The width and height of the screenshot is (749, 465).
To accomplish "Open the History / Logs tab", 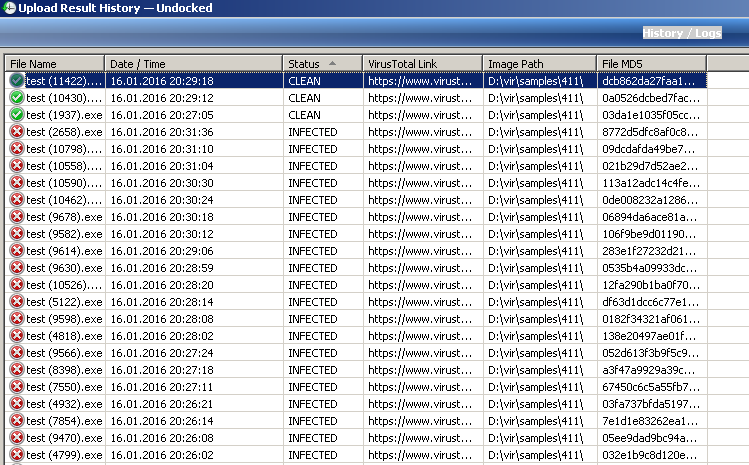I will (x=682, y=33).
